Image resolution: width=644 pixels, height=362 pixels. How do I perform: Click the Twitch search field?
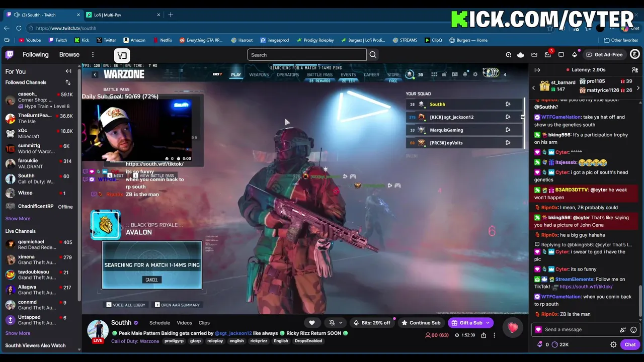(307, 55)
